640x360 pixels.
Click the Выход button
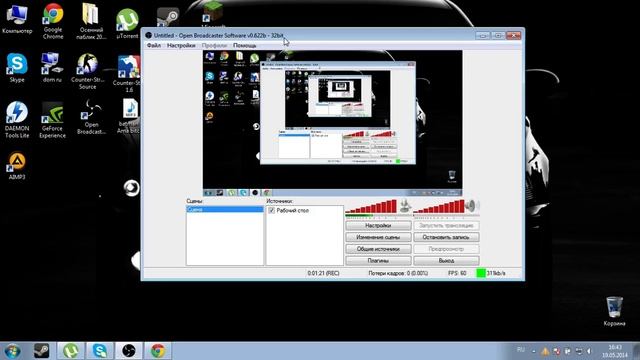click(446, 260)
